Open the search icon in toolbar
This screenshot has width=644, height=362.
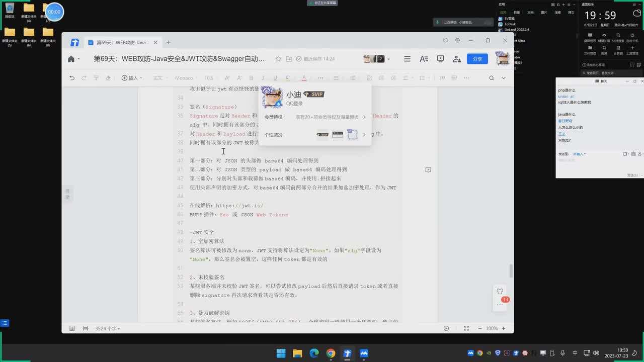(492, 78)
